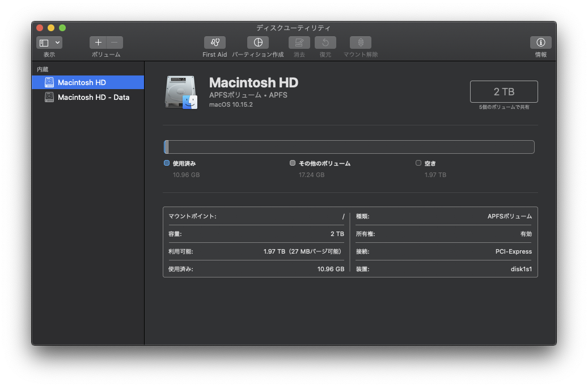Viewport: 588px width, 387px height.
Task: Click the disk1s1 device (装置) row
Action: click(x=443, y=269)
